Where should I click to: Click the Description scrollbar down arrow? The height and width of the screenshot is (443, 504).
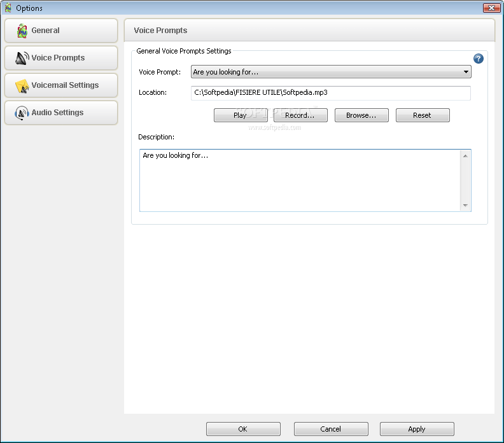pyautogui.click(x=465, y=205)
